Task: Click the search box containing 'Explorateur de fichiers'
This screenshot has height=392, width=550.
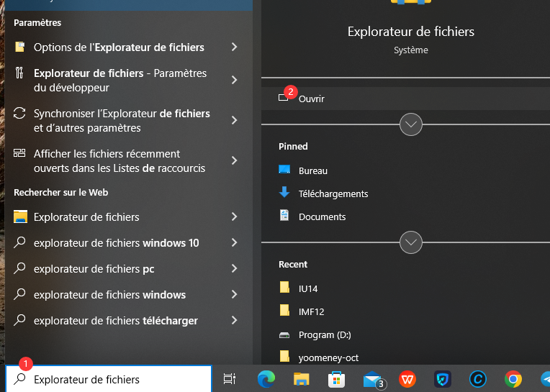Action: [109, 379]
